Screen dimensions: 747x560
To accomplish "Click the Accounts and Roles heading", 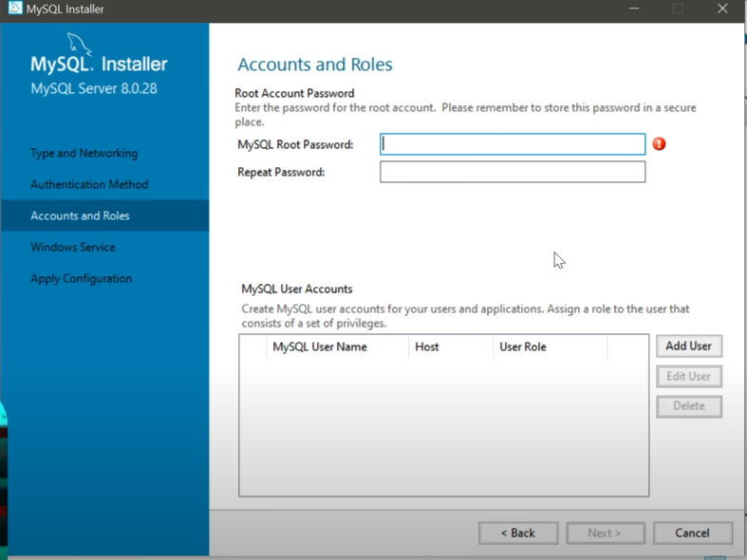I will click(315, 65).
